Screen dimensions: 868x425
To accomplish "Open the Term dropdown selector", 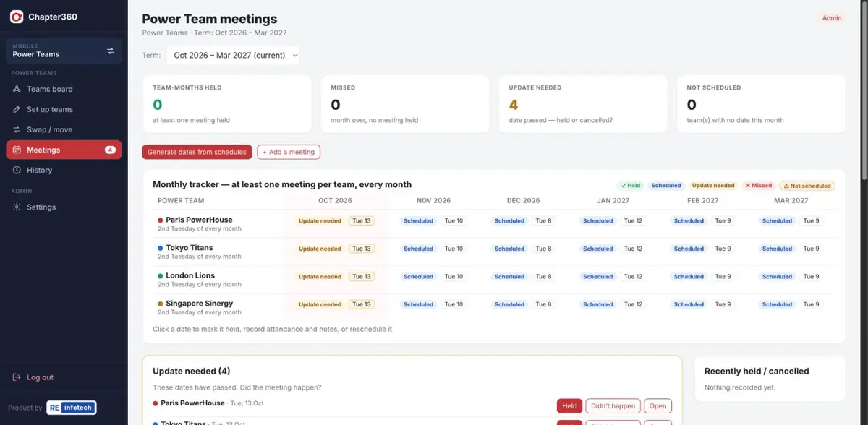I will [233, 55].
